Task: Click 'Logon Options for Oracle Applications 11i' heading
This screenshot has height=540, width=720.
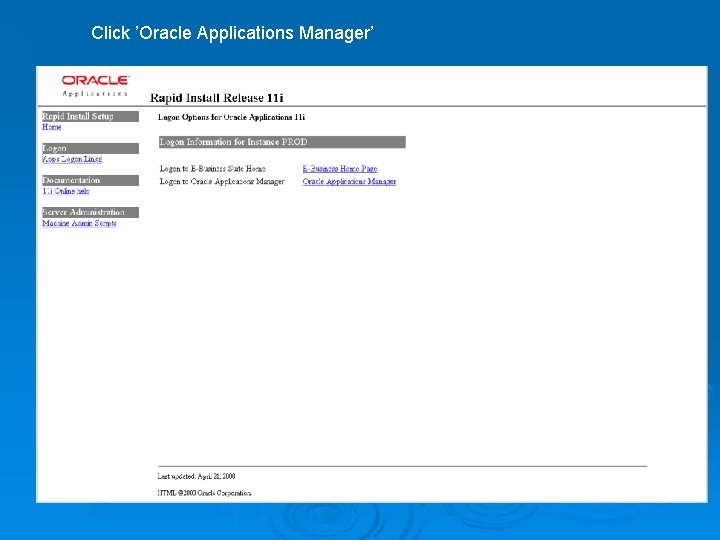Action: pyautogui.click(x=231, y=117)
